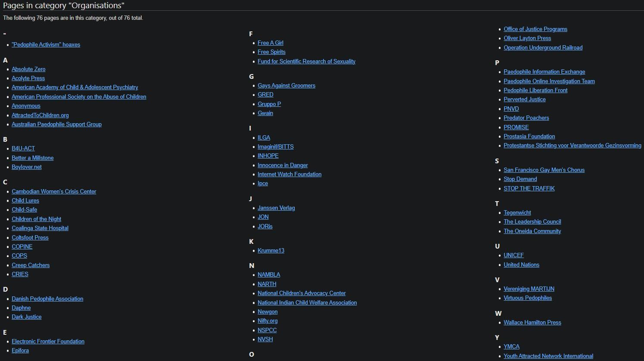Click the Gays Against Groomers link
Viewport: 644px width, 361px height.
click(286, 85)
